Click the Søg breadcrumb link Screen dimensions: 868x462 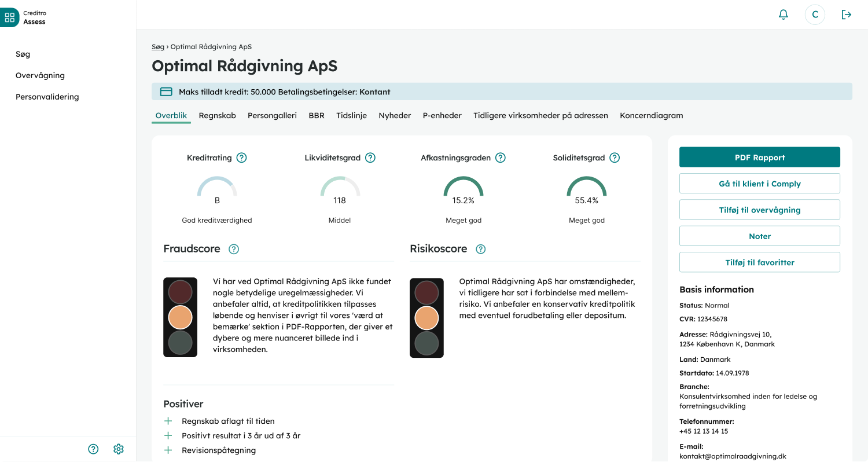click(x=158, y=46)
